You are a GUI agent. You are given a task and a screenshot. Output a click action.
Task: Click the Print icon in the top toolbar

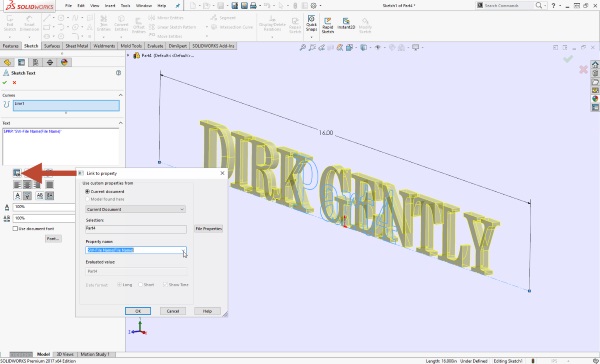tap(253, 5)
